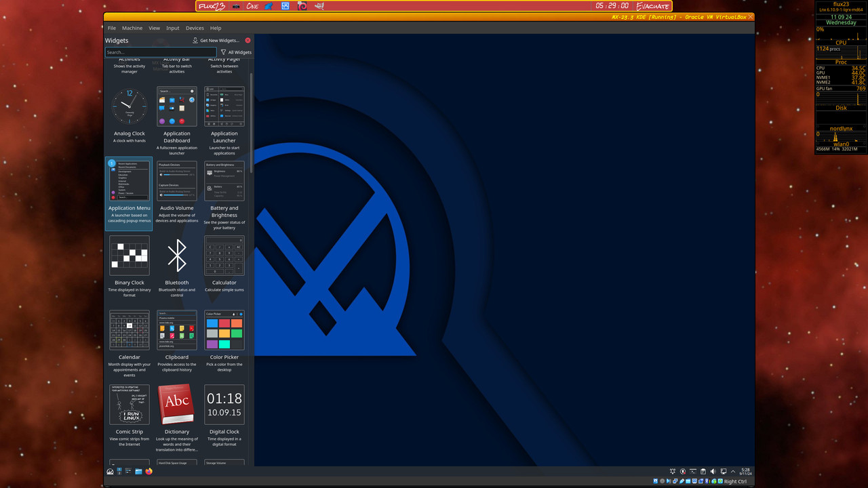Open the Help menu
This screenshot has width=868, height=488.
(x=216, y=28)
